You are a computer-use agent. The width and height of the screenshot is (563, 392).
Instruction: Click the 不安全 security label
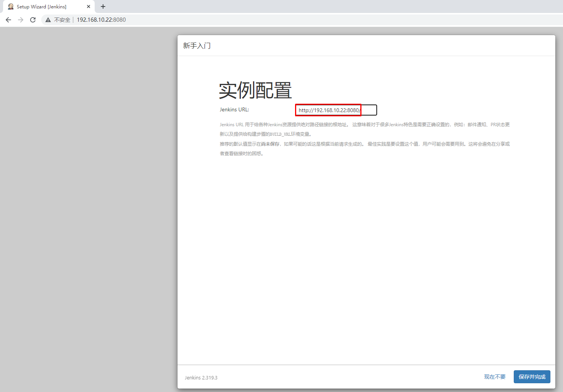(62, 20)
